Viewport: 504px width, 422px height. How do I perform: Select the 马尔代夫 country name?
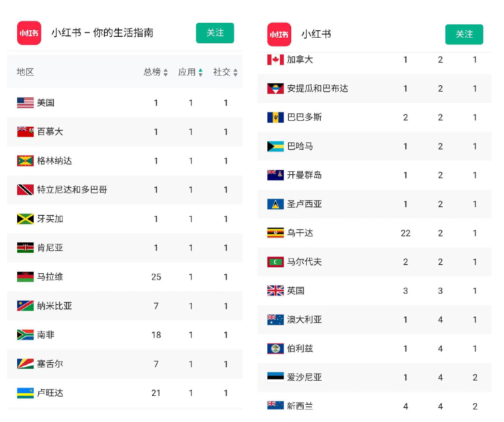[x=304, y=262]
